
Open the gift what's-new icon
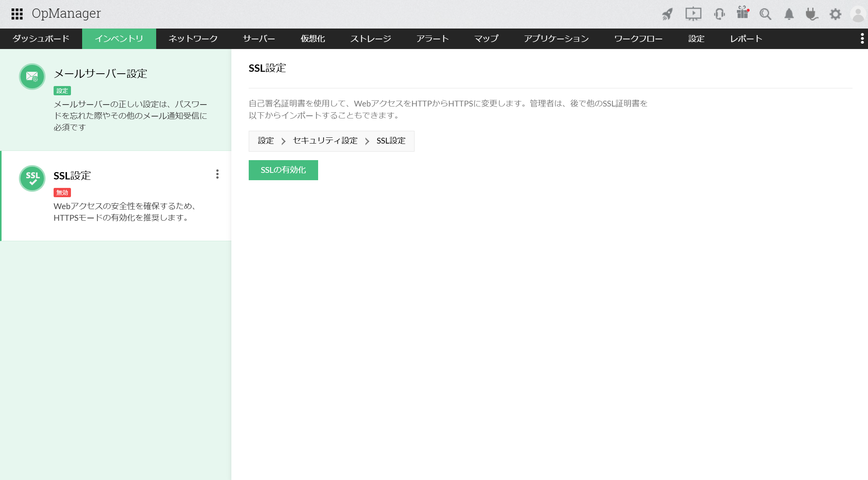pos(742,13)
